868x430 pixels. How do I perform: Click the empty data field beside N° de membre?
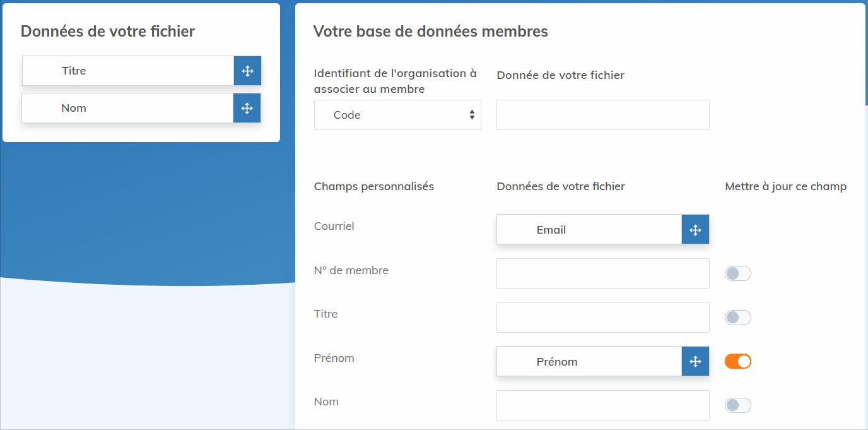click(x=602, y=273)
